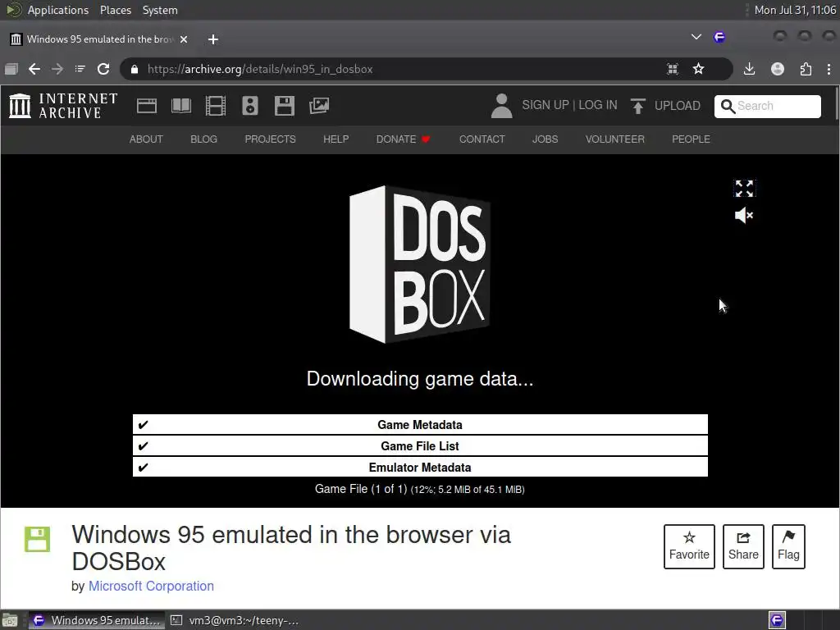Open the ABOUT navigation link

pyautogui.click(x=146, y=139)
